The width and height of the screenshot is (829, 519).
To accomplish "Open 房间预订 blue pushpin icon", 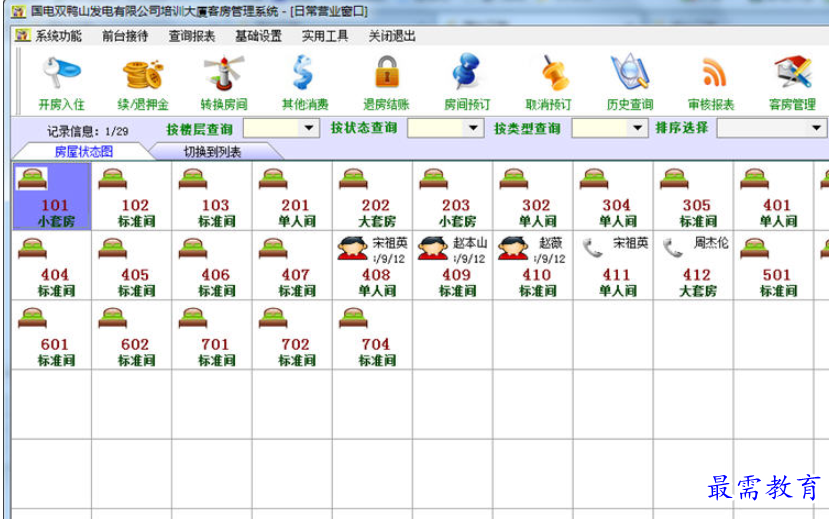I will click(x=466, y=71).
